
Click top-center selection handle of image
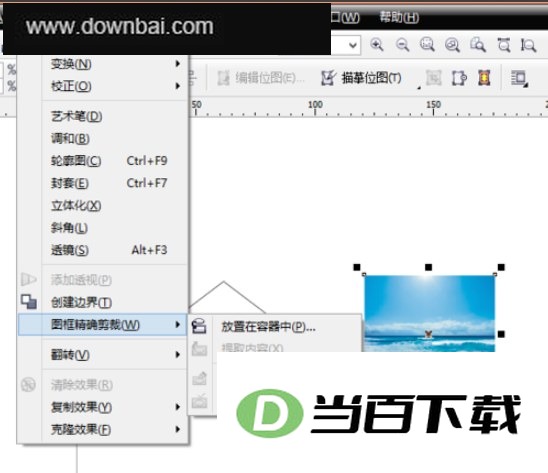pos(428,267)
